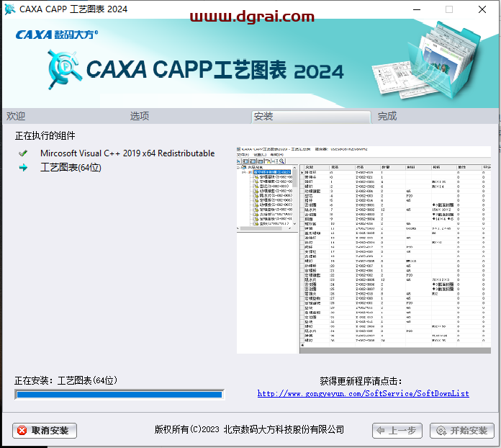The width and height of the screenshot is (501, 448).
Task: Click the CAXA CAPP magnifier logo in banner
Action: pos(63,69)
